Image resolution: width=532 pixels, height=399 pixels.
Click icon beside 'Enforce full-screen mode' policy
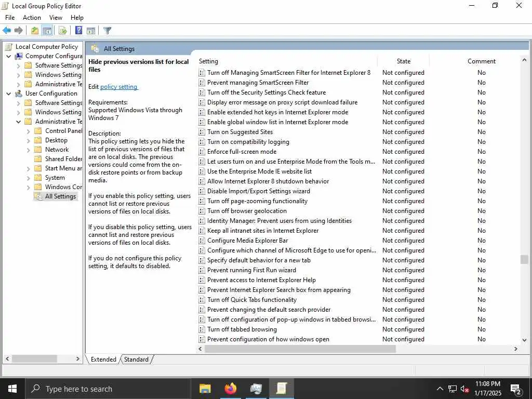tap(202, 152)
